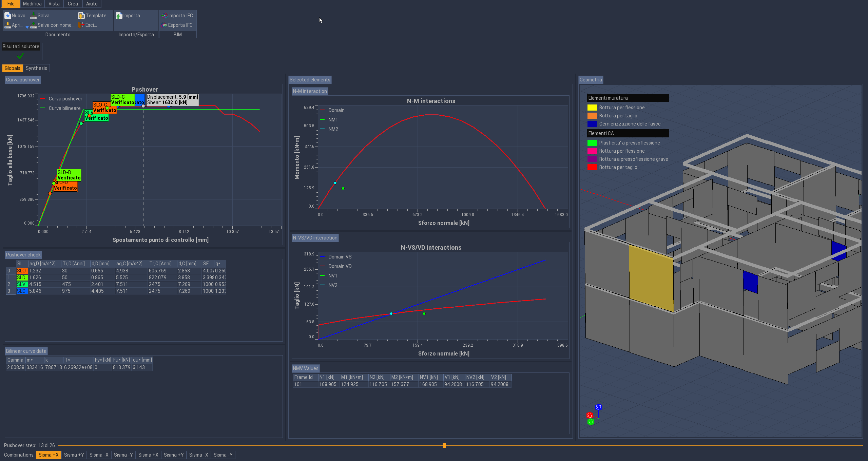
Task: Click the yellow Rottura per flessione swatch
Action: pos(592,108)
